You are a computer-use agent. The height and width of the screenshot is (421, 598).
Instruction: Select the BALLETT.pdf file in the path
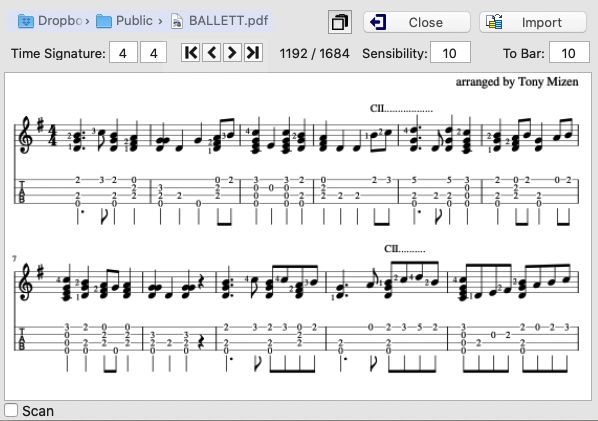[x=220, y=21]
